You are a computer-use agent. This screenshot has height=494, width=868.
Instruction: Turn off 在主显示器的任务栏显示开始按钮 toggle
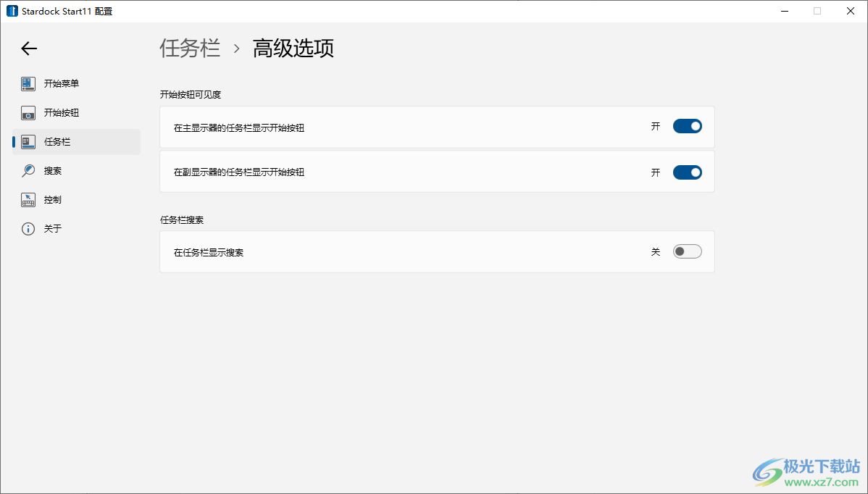(688, 126)
